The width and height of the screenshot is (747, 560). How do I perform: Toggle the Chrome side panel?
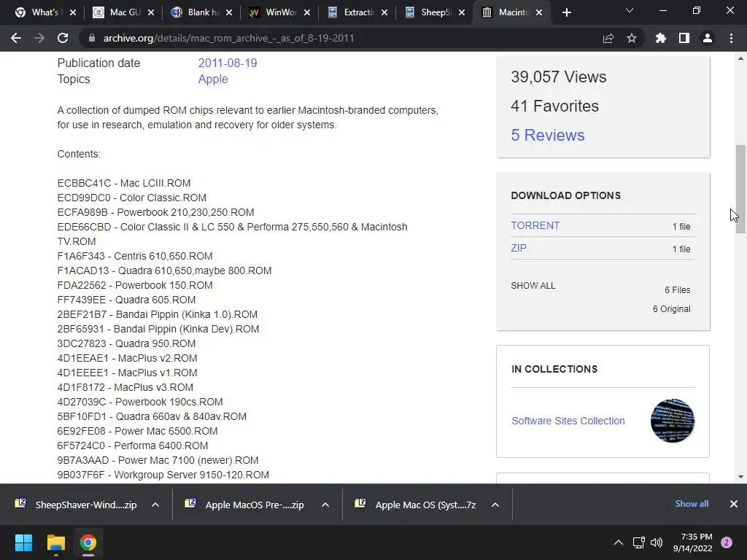684,38
